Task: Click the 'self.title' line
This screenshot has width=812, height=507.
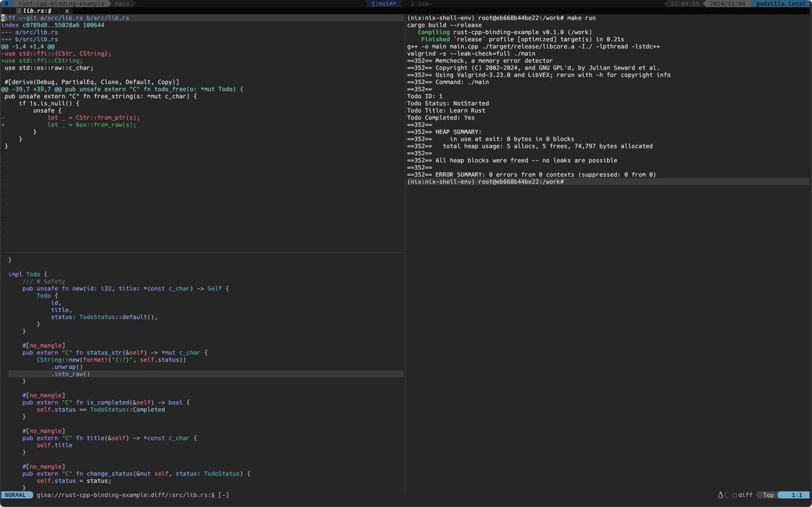Action: pos(54,445)
